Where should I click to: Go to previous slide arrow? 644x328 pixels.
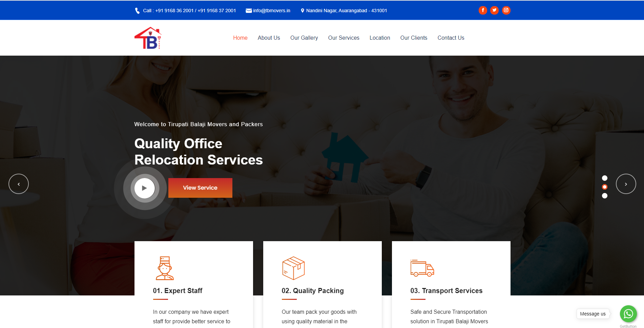click(19, 184)
